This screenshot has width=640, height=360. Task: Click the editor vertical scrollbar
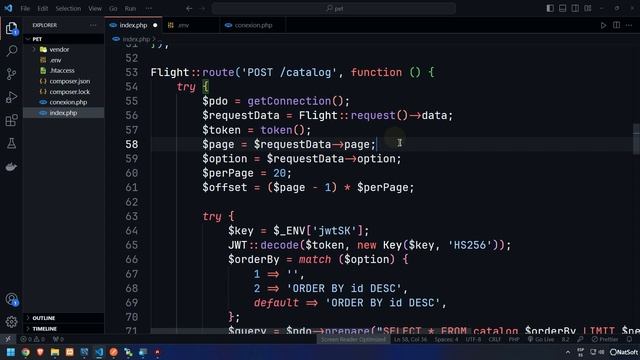click(636, 139)
